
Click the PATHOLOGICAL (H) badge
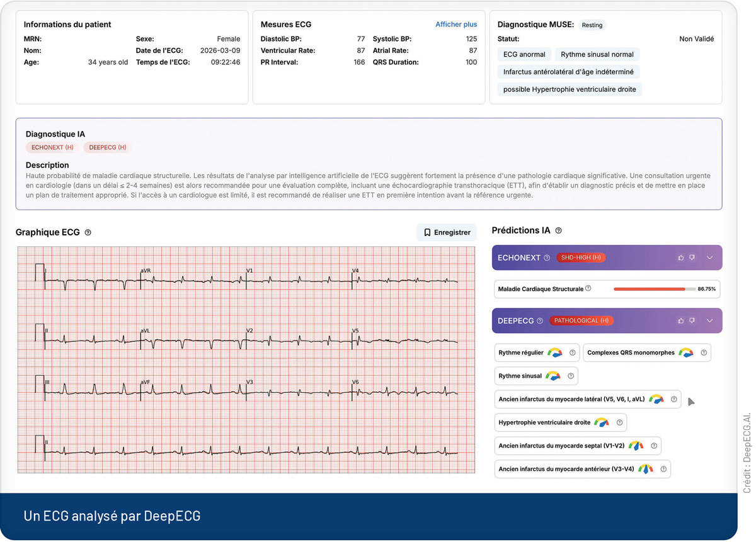click(581, 320)
